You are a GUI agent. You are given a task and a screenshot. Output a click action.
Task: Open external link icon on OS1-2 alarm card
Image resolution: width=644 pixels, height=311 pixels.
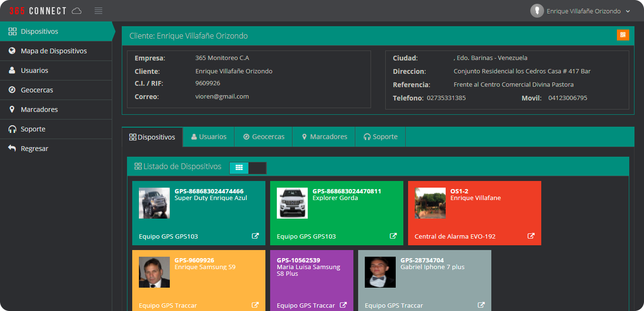[x=531, y=236]
